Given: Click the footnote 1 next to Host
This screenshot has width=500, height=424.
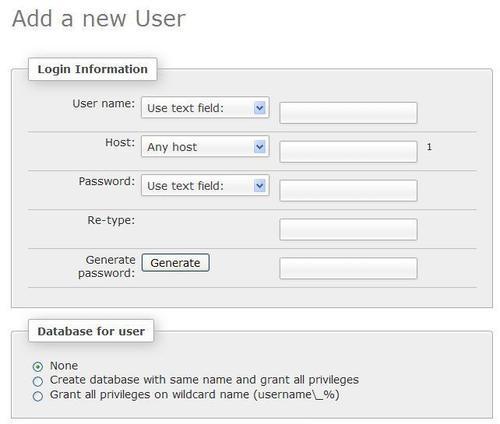Looking at the screenshot, I should [x=429, y=147].
